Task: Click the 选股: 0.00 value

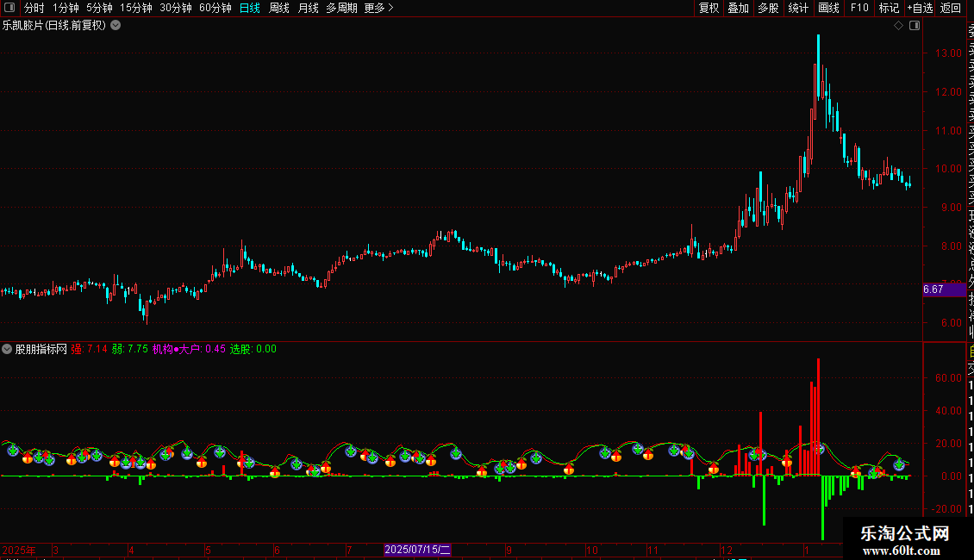Action: tap(253, 349)
